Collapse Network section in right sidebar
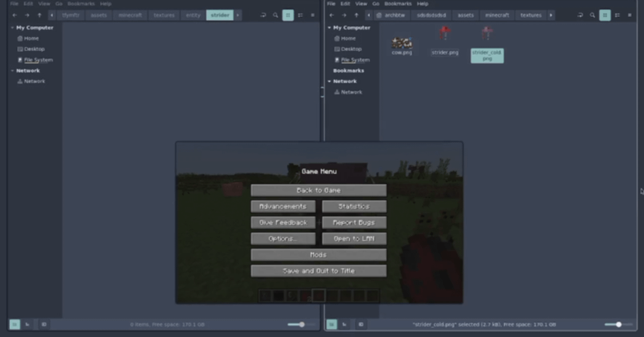The image size is (644, 337). (x=329, y=81)
